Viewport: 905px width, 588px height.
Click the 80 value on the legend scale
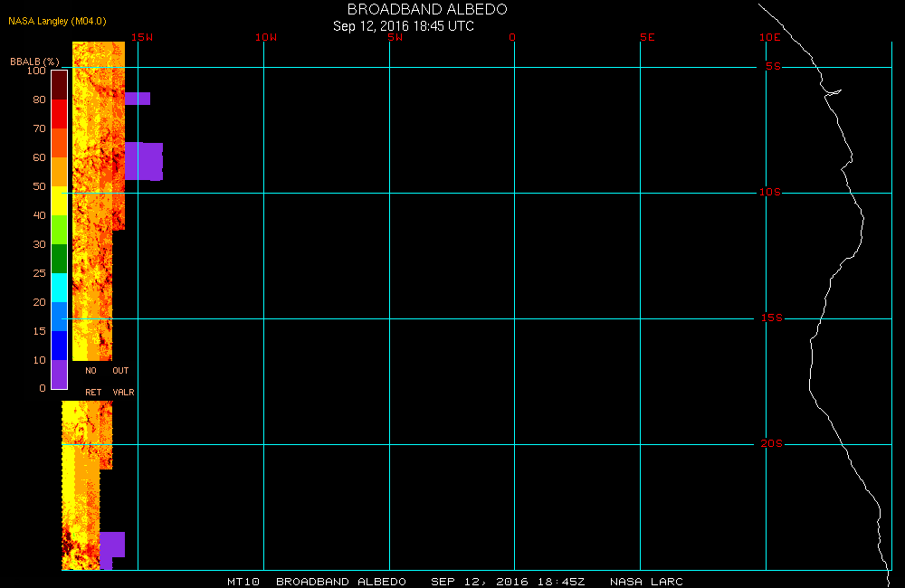pos(39,100)
